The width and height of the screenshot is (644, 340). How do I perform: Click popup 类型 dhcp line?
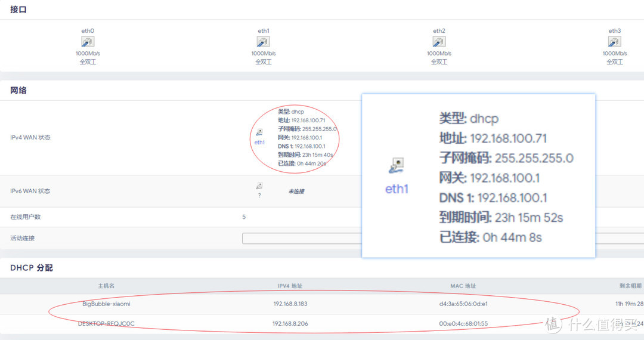point(469,119)
